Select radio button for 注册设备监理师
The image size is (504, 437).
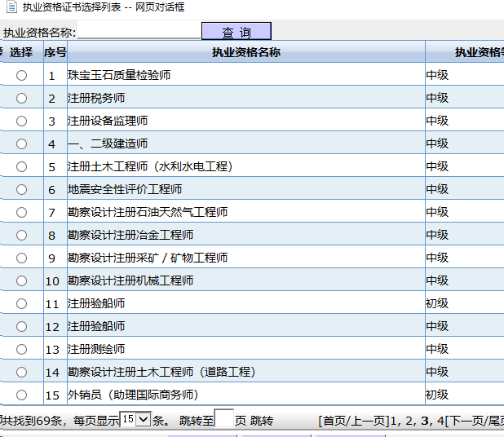(x=21, y=121)
